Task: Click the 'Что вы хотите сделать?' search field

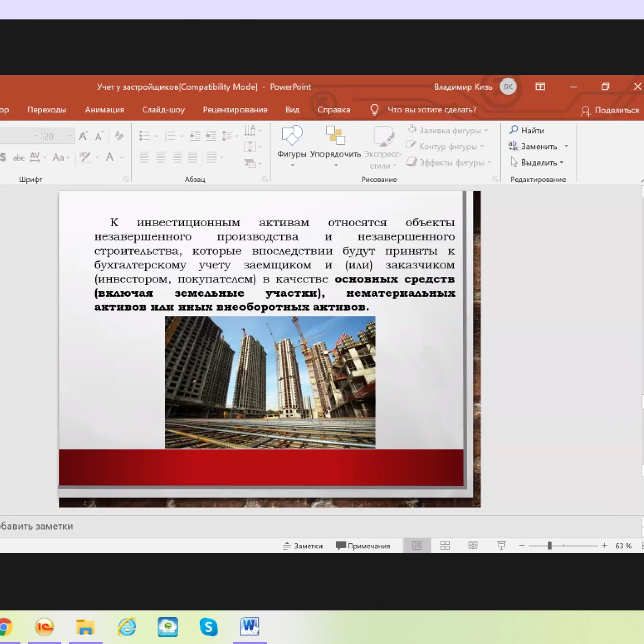Action: [424, 110]
